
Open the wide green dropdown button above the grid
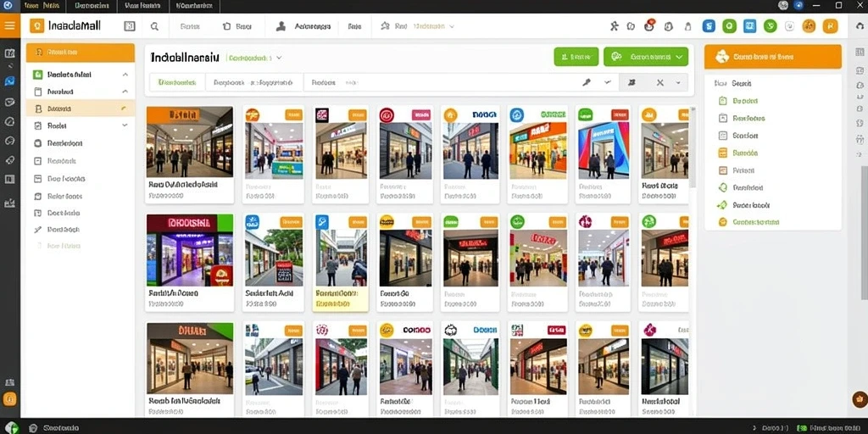(645, 57)
